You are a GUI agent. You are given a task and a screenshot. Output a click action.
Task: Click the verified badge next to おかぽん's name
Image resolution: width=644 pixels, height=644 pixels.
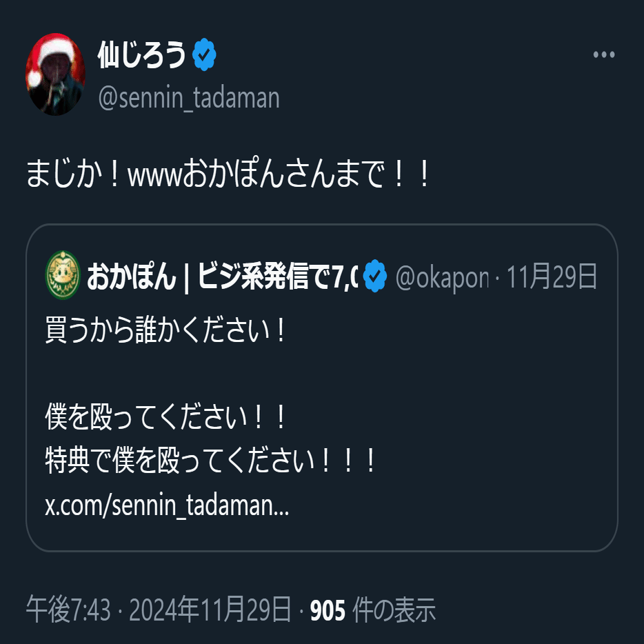(x=375, y=276)
